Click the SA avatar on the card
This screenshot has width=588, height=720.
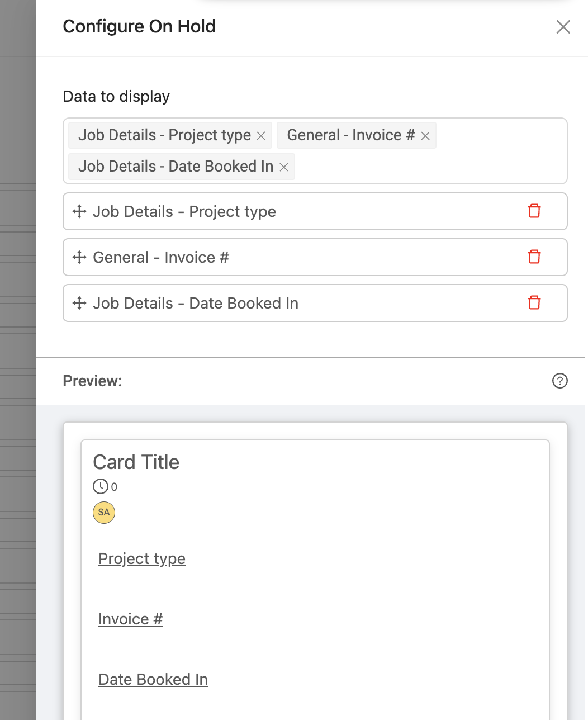pyautogui.click(x=104, y=512)
